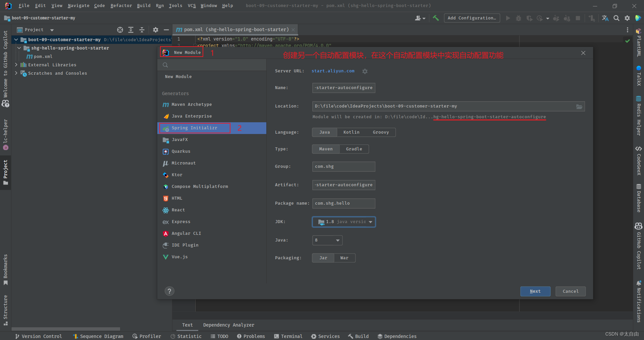Open the Terminal tool window
644x340 pixels.
[x=288, y=336]
